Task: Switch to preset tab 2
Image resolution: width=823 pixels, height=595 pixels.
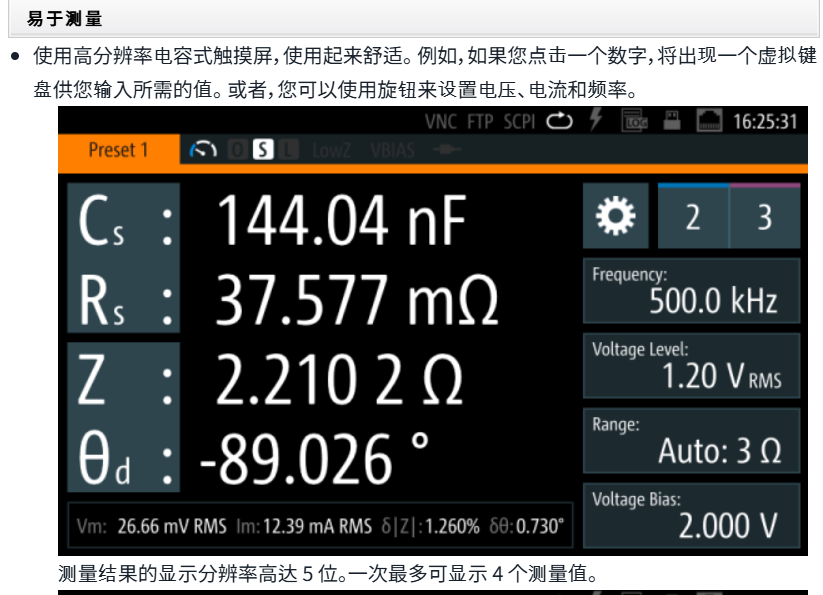Action: click(692, 217)
